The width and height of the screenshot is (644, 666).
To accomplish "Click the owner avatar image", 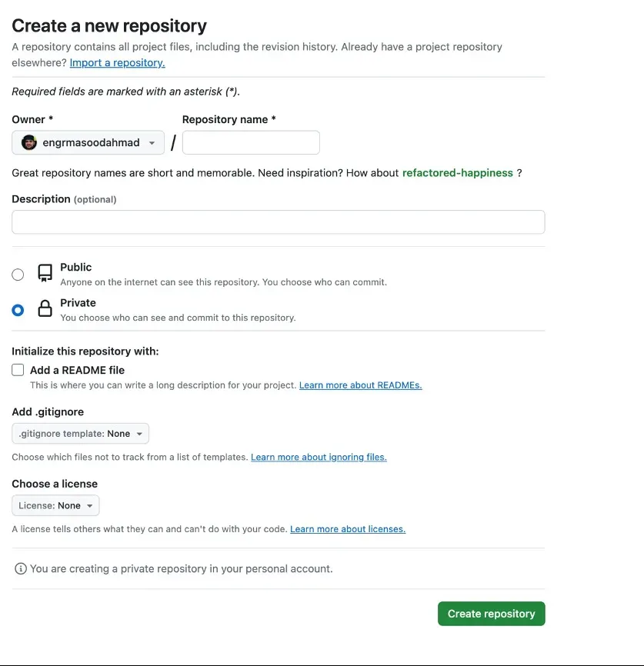I will (29, 142).
